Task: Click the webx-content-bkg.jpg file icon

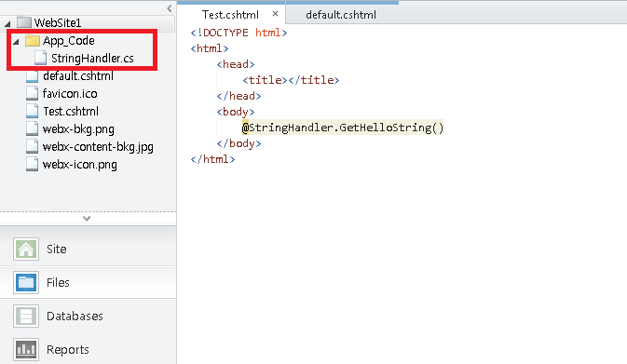Action: pyautogui.click(x=32, y=147)
